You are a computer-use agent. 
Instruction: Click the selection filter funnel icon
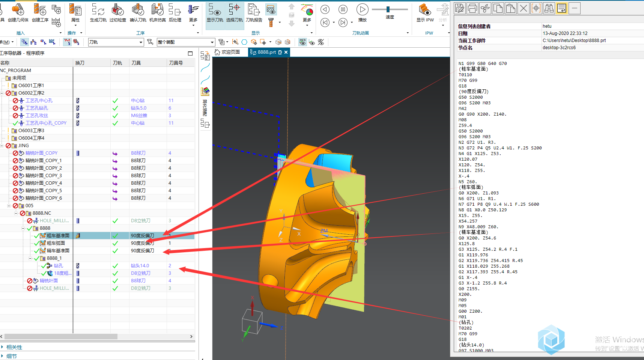pyautogui.click(x=150, y=42)
